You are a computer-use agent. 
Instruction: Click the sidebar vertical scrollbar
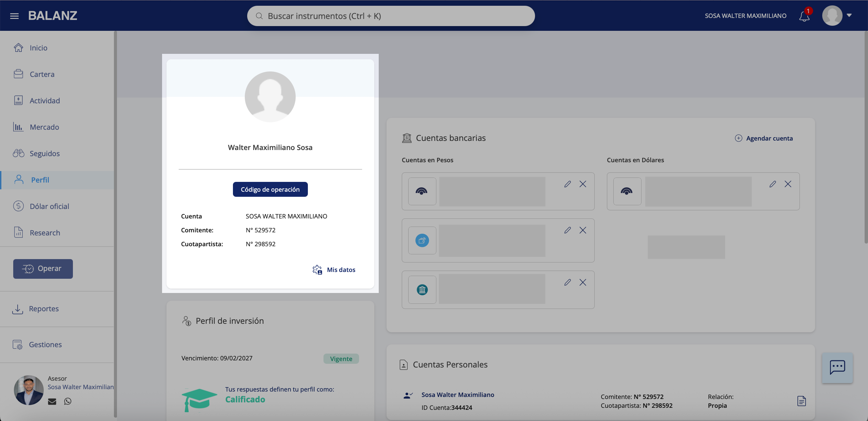[115, 224]
